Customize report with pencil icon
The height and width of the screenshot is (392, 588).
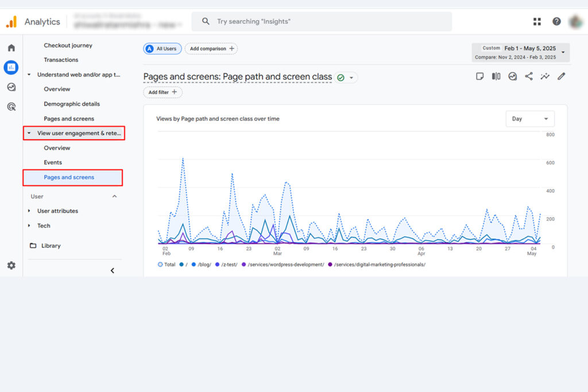click(x=562, y=76)
